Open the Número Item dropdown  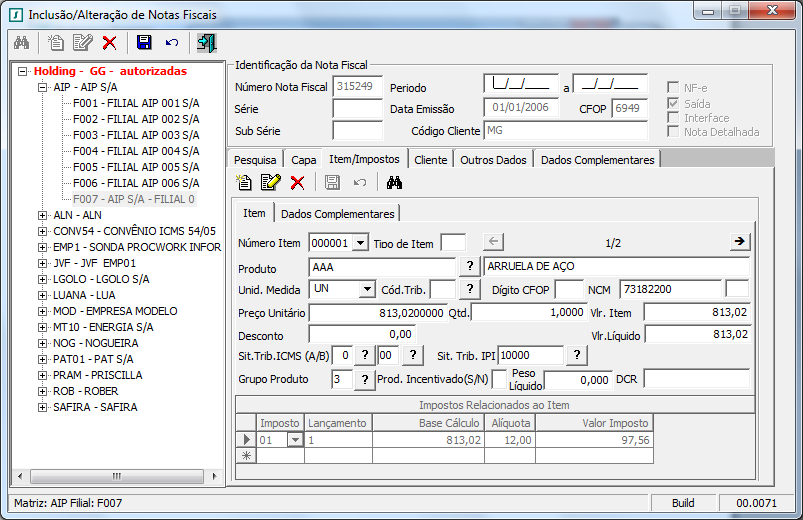360,243
